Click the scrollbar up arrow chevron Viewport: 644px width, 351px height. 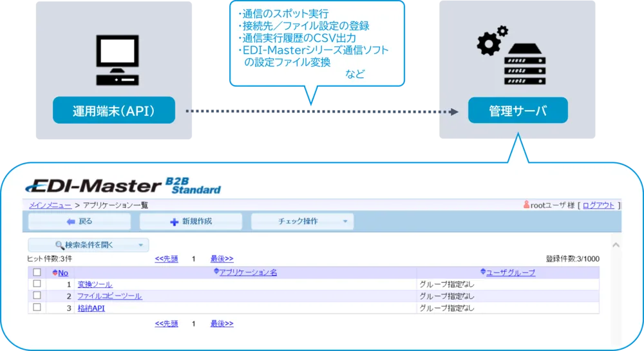point(615,245)
